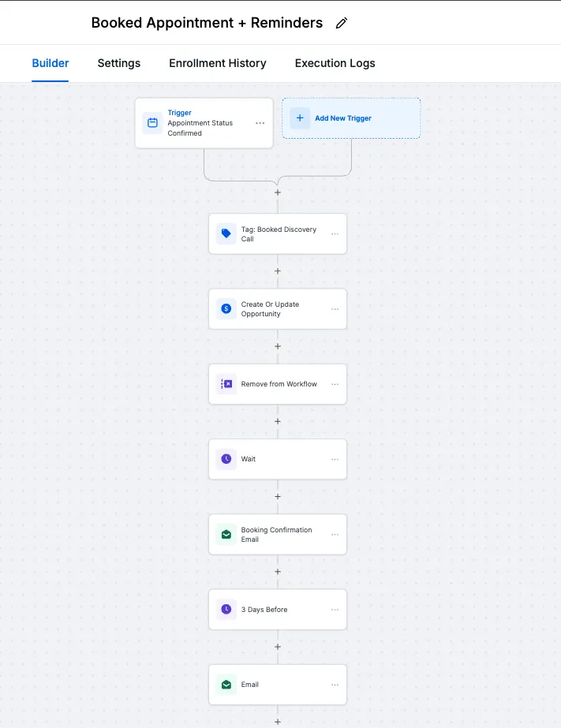561x728 pixels.
Task: Click the envelope icon on the last Email step
Action: (226, 685)
